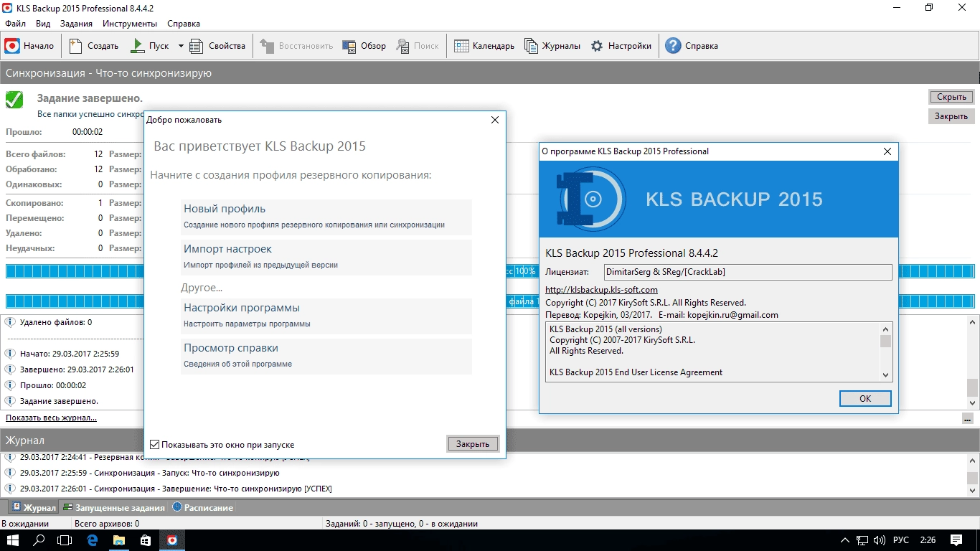This screenshot has height=551, width=980.
Task: Open Просмотр справки option
Action: tap(326, 357)
